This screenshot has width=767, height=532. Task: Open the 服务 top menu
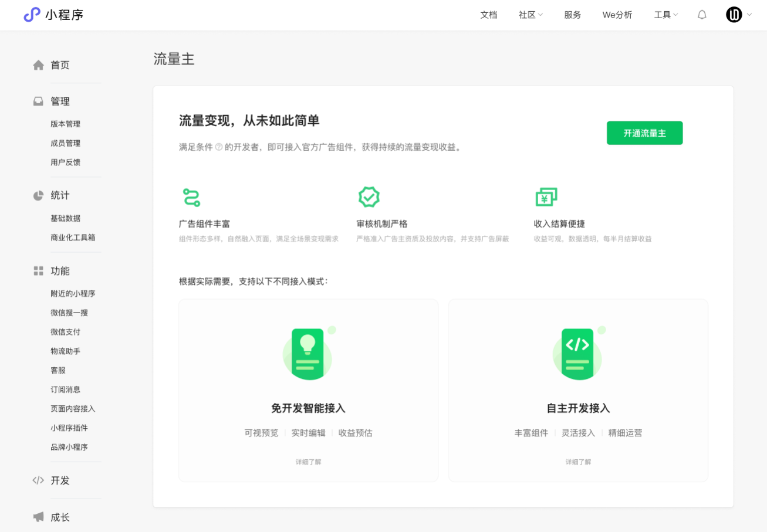pyautogui.click(x=573, y=15)
